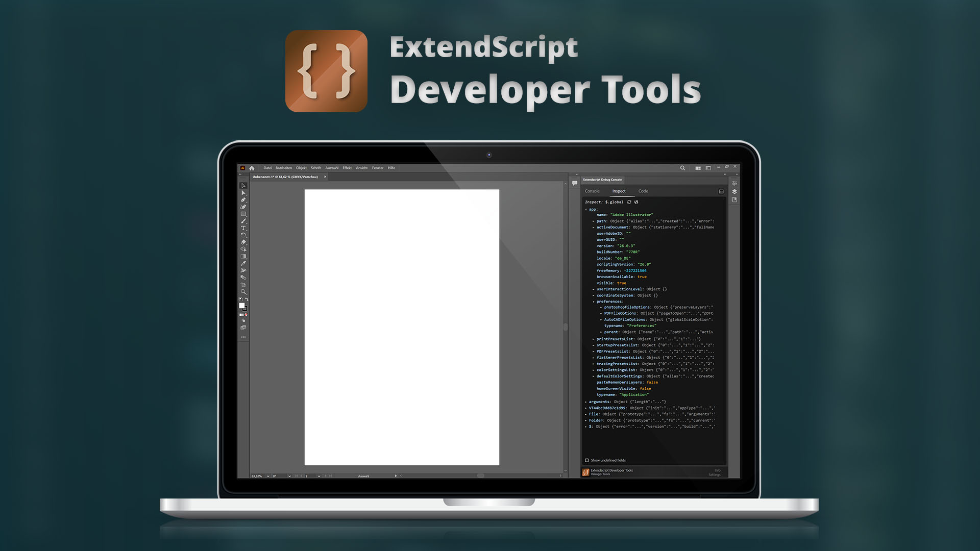Open the Comments speech bubble panel
The height and width of the screenshot is (551, 980).
coord(575,183)
